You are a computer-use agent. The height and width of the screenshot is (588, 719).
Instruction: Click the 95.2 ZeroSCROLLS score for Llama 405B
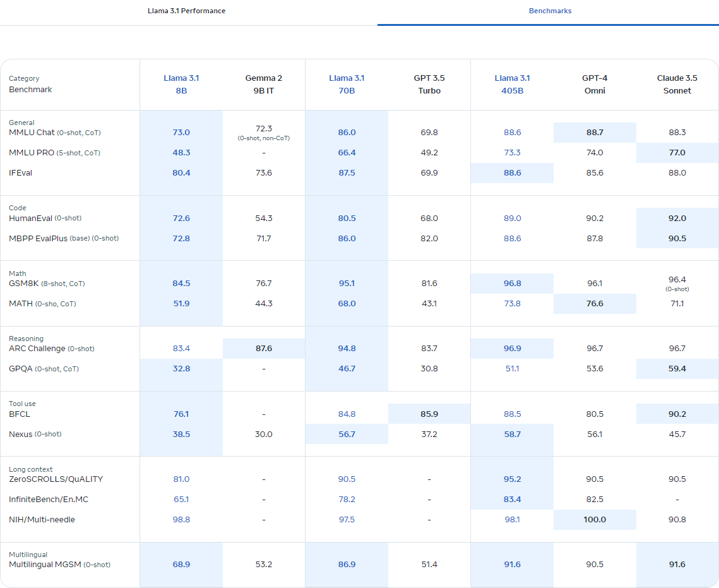[512, 479]
